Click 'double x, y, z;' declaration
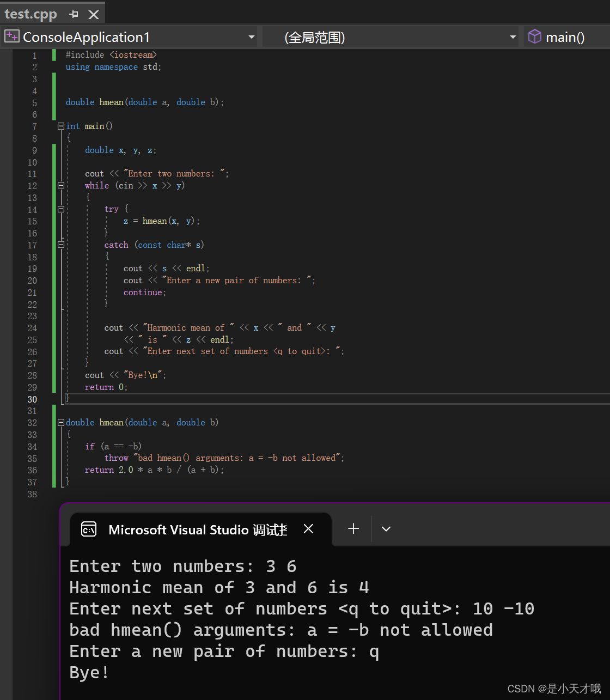The height and width of the screenshot is (700, 610). pyautogui.click(x=120, y=150)
